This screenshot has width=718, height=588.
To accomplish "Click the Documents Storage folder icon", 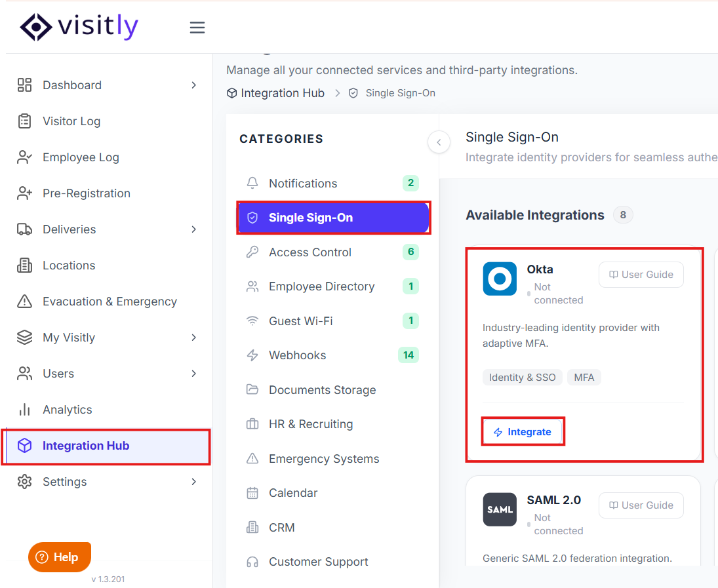I will 252,390.
